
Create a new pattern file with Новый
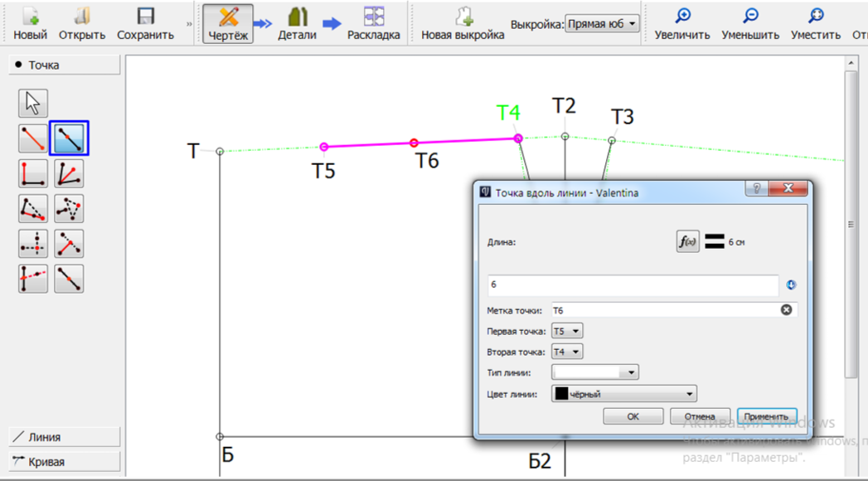pos(30,23)
